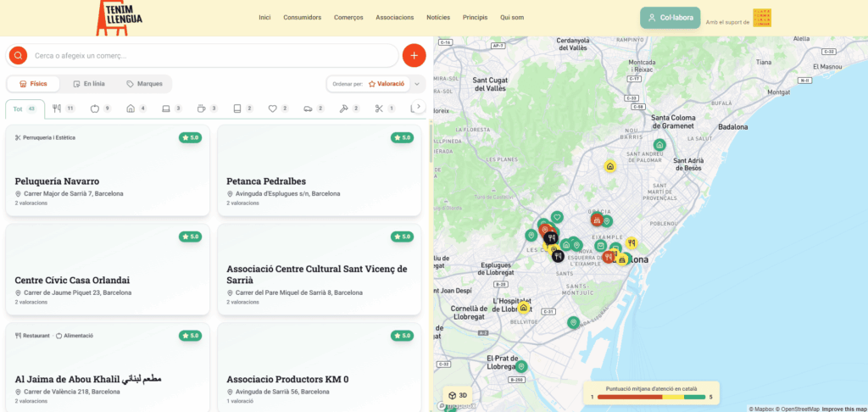Open the Comerços menu item
Image resolution: width=868 pixels, height=412 pixels.
[348, 18]
